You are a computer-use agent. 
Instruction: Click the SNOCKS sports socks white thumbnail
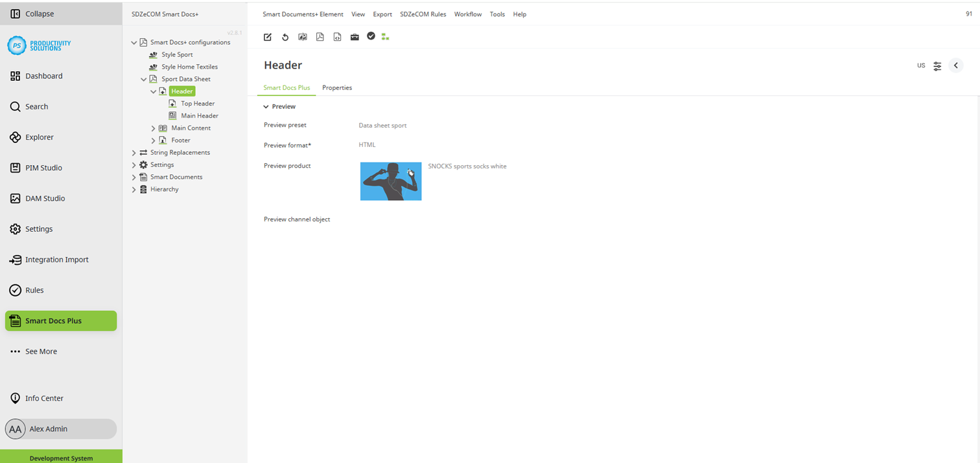click(x=390, y=181)
